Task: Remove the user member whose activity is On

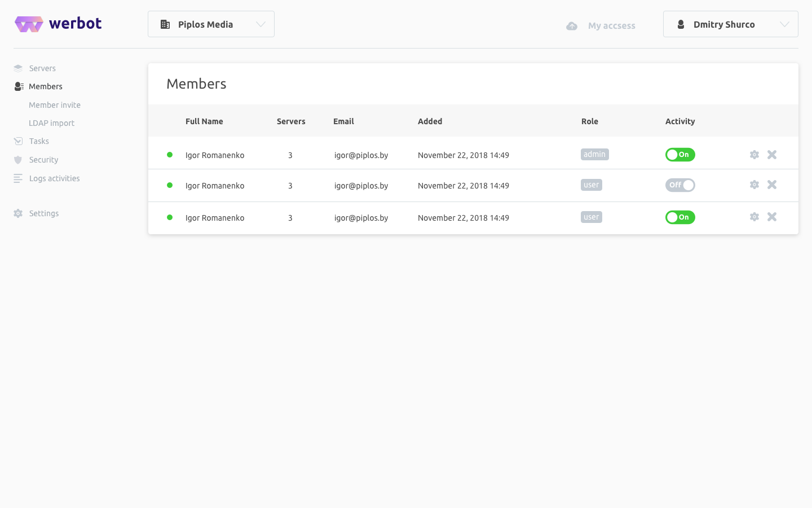Action: 772,217
